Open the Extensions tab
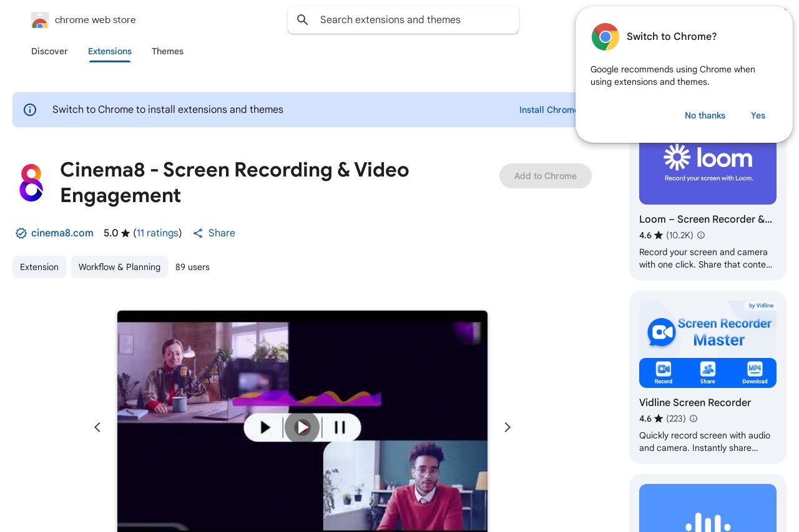The image size is (799, 532). pyautogui.click(x=110, y=51)
